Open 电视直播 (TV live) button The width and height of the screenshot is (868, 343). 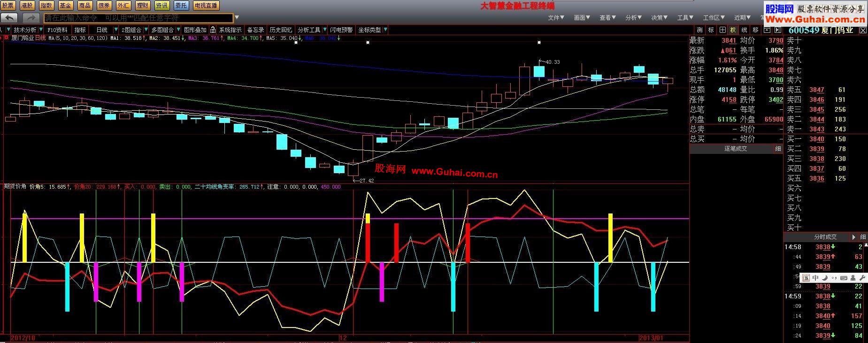206,6
